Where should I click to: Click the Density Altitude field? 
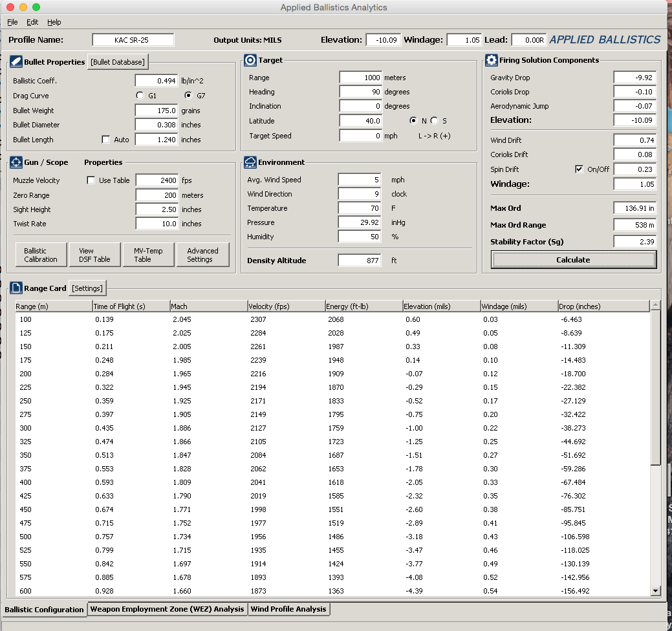(x=359, y=260)
